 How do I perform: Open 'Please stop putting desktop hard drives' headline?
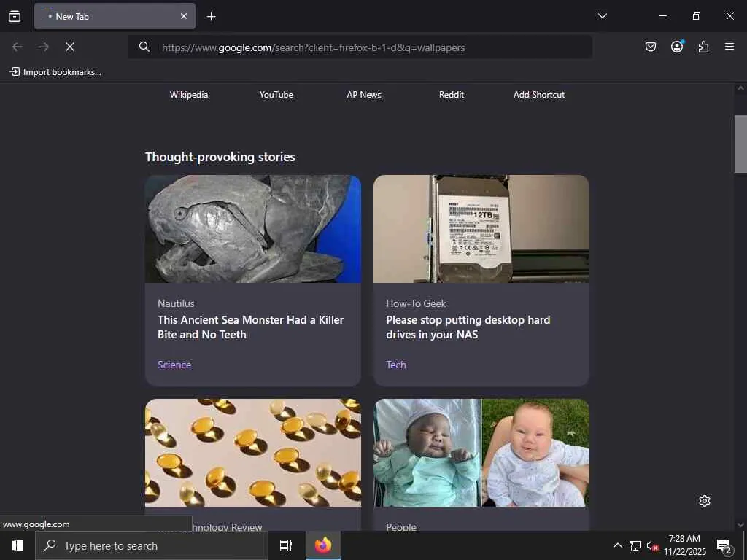point(468,327)
